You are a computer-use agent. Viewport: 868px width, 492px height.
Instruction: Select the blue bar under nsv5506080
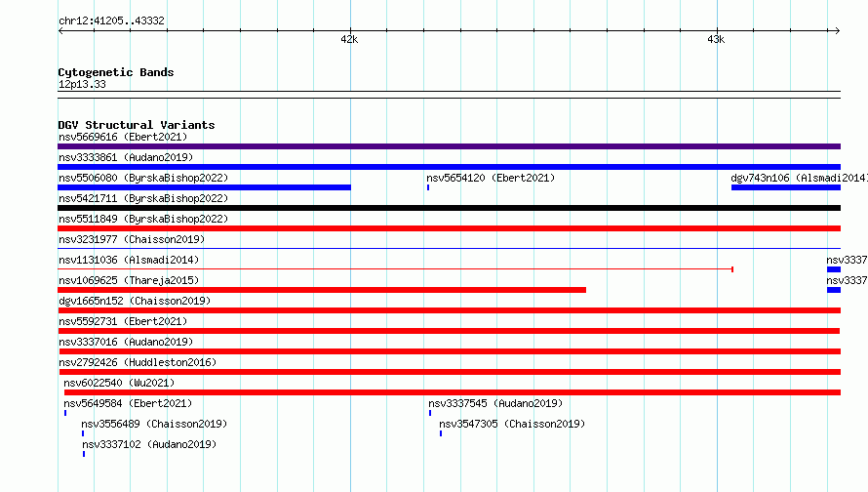pyautogui.click(x=204, y=187)
